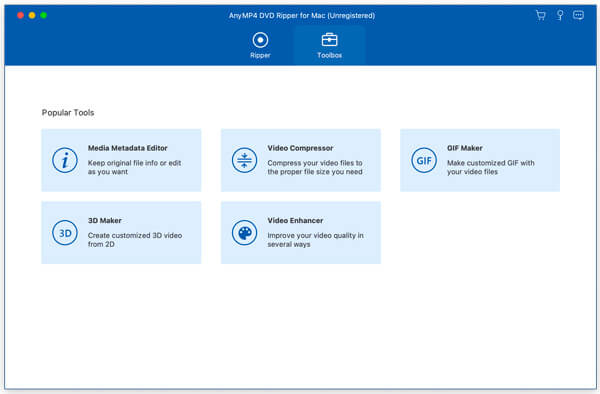Image resolution: width=600 pixels, height=394 pixels.
Task: Select the Toolbox tab label
Action: (329, 55)
